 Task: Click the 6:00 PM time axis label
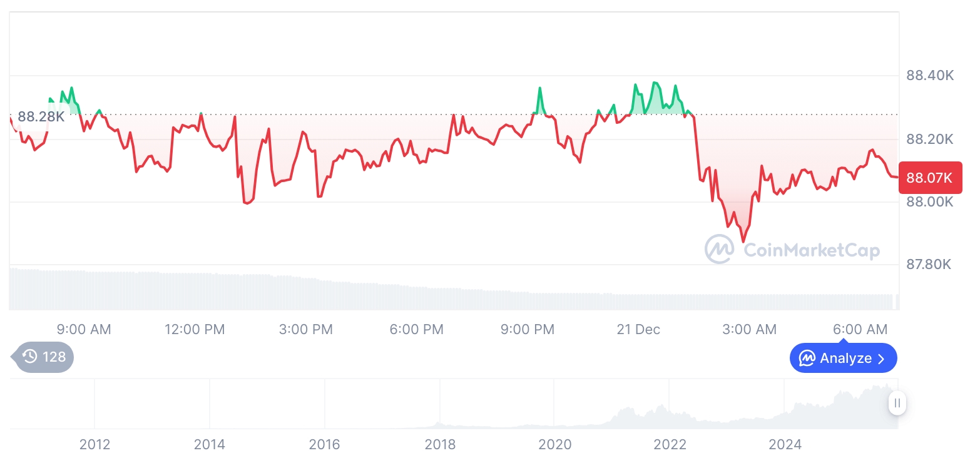click(x=416, y=329)
